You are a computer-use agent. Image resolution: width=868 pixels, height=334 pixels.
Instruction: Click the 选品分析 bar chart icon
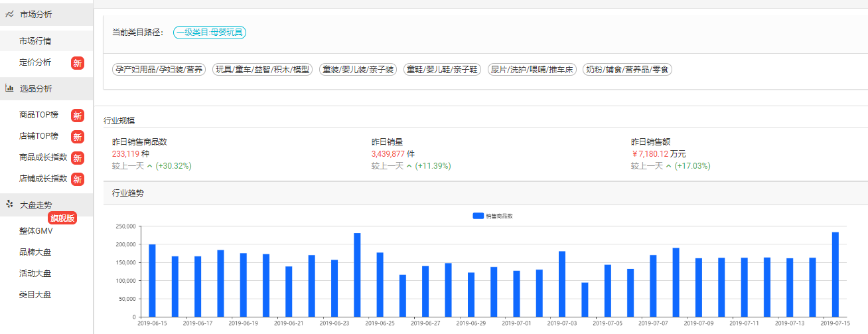(10, 88)
